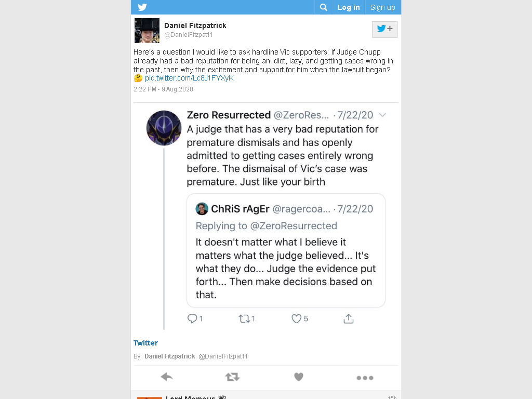Expand the chevron next to Zero Resurrected tweet
This screenshot has height=399, width=532.
[x=382, y=115]
